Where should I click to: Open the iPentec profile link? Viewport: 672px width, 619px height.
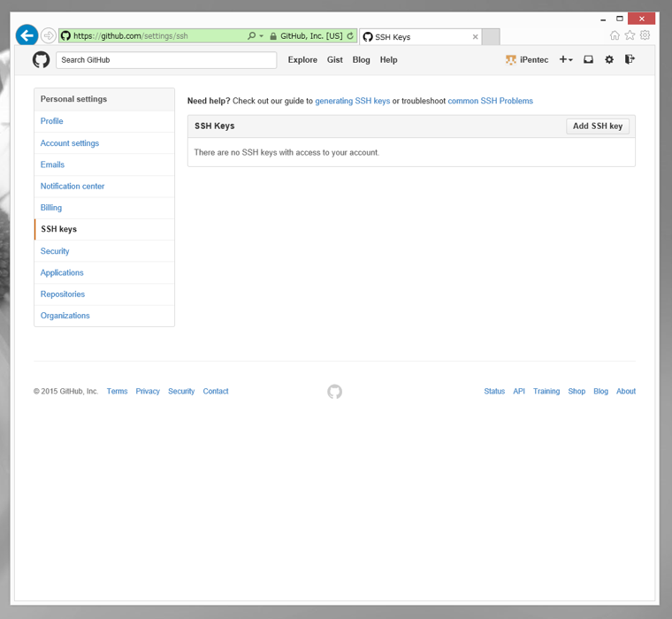click(534, 60)
